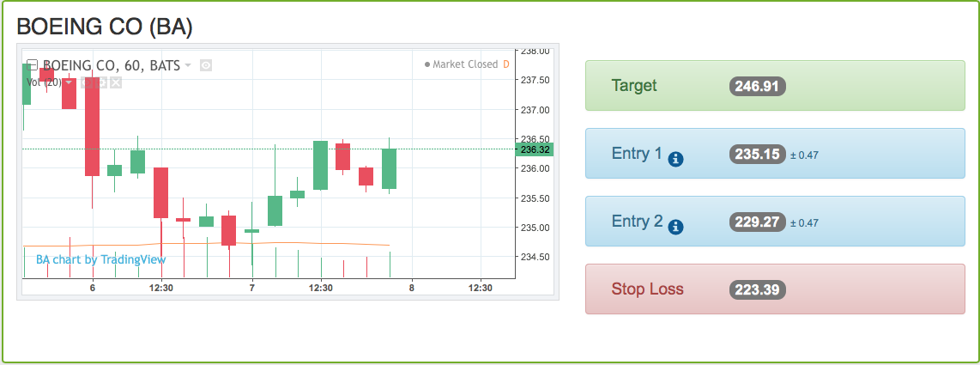Open the BOEING CO series dropdown arrow

point(188,65)
